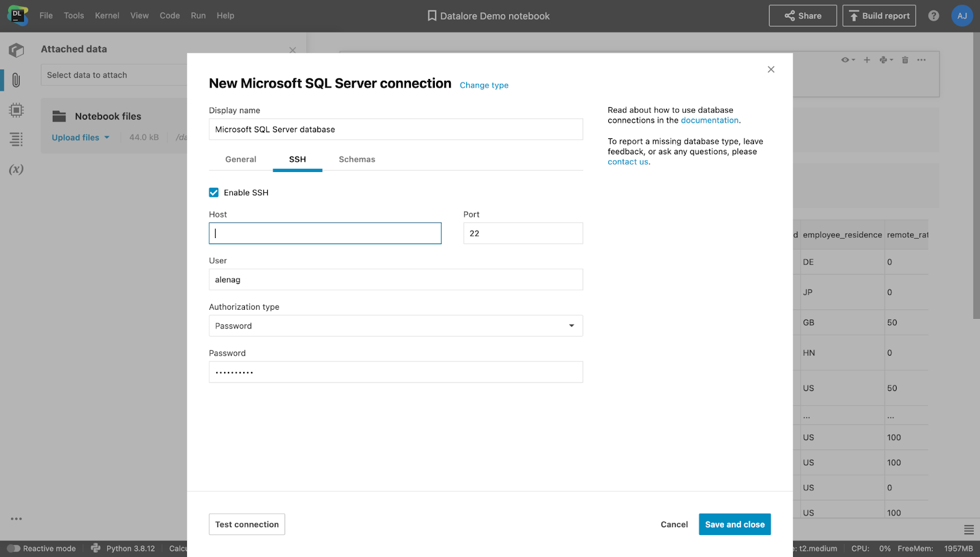Image resolution: width=980 pixels, height=557 pixels.
Task: Click the more options dots in sidebar
Action: pyautogui.click(x=17, y=519)
